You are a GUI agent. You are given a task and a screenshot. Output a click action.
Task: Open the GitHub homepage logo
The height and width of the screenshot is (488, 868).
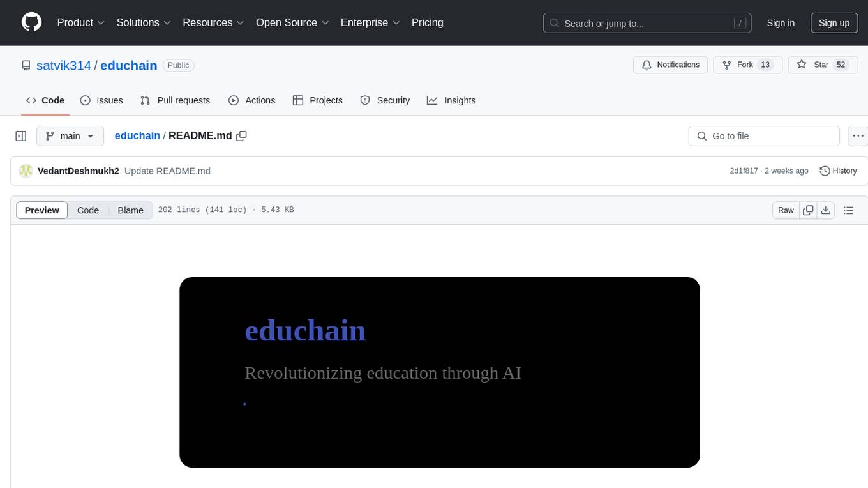click(x=31, y=22)
